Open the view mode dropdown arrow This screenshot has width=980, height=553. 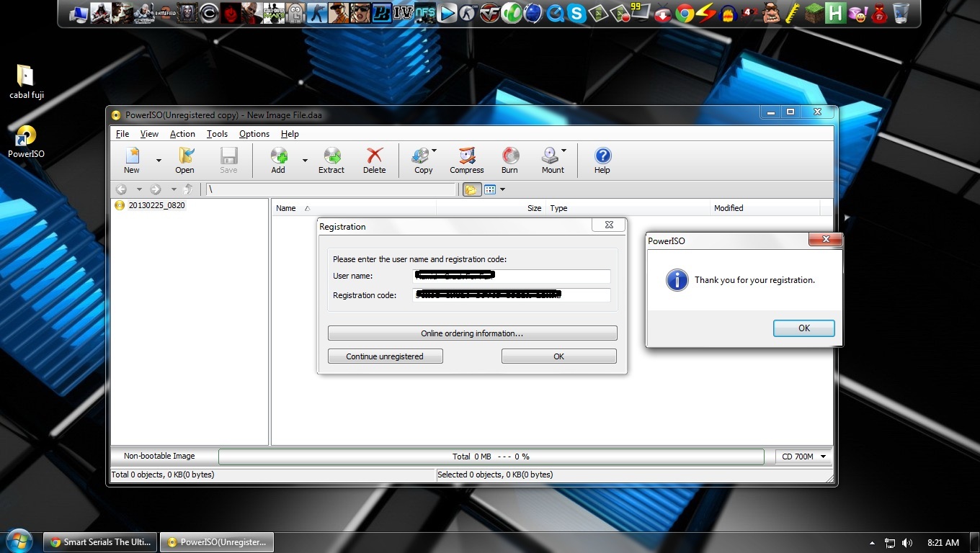(502, 190)
